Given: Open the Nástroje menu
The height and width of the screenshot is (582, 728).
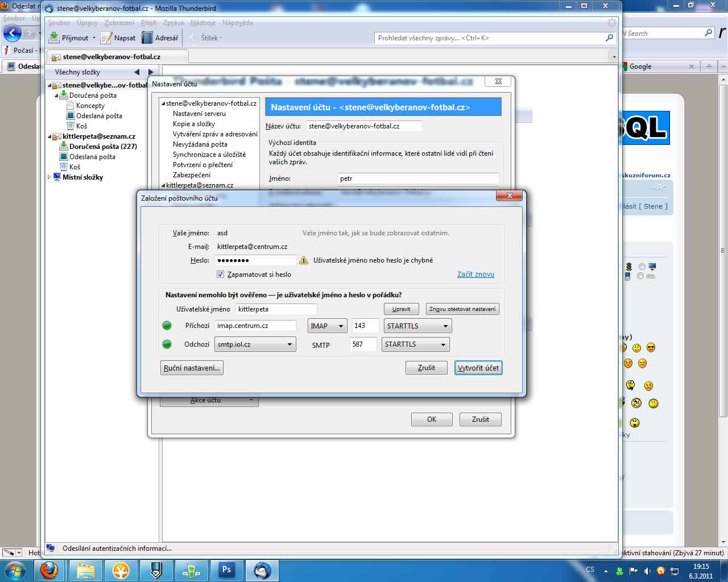Looking at the screenshot, I should click(203, 23).
